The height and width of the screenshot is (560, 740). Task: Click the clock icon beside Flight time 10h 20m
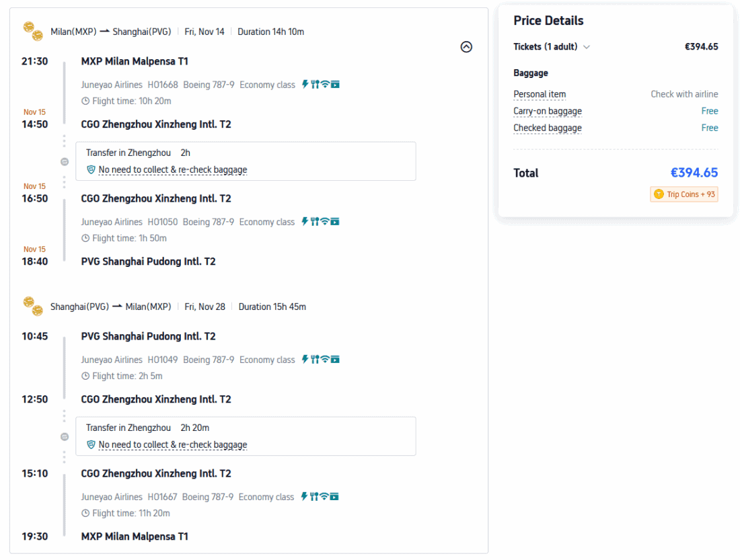coord(85,101)
